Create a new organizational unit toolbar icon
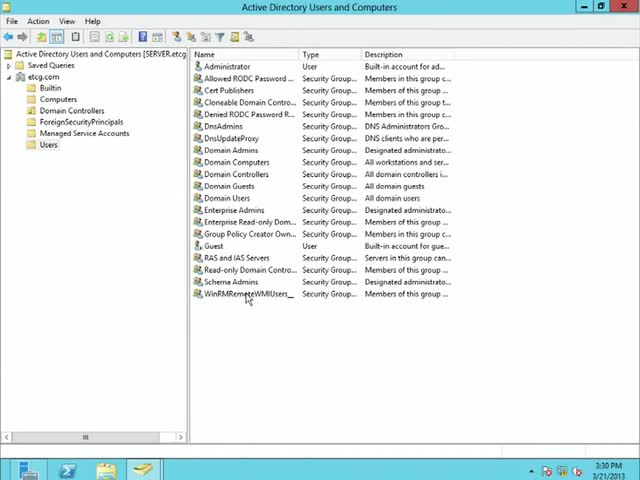Screen dimensions: 640x480 tap(206, 37)
